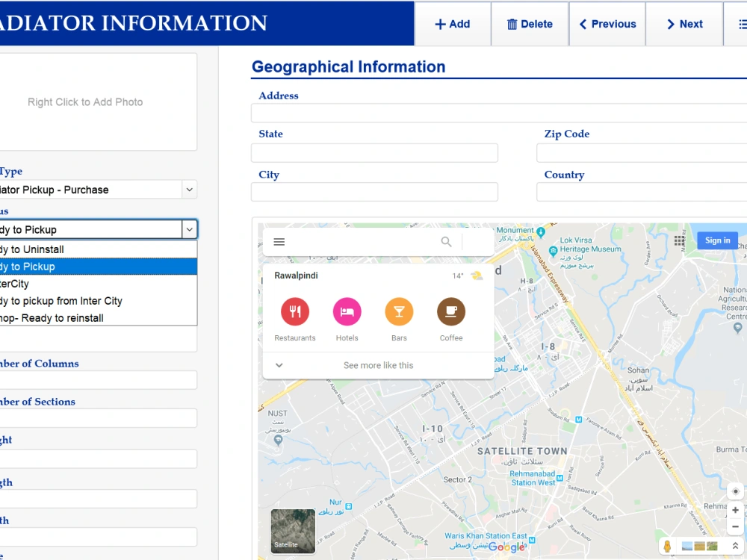Go to the Previous record
This screenshot has width=747, height=560.
point(607,24)
